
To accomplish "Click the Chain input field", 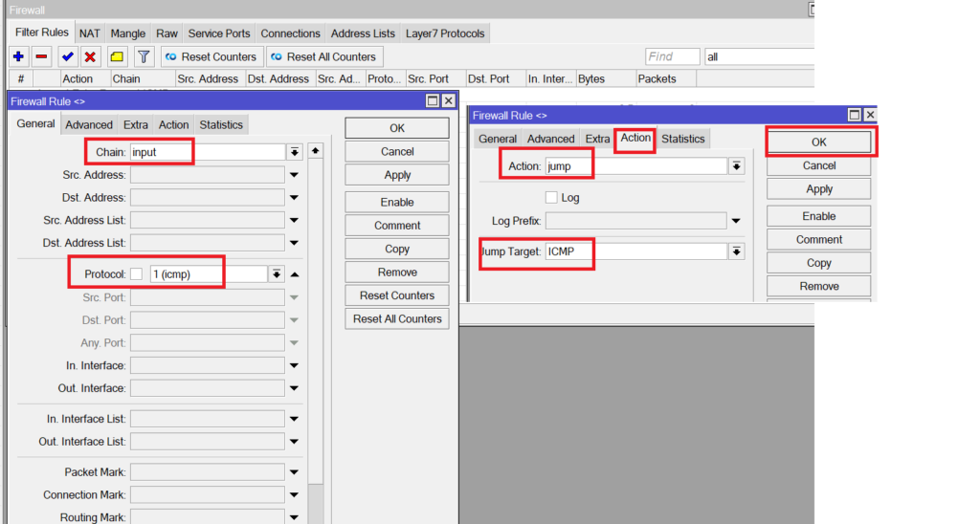I will pos(208,152).
